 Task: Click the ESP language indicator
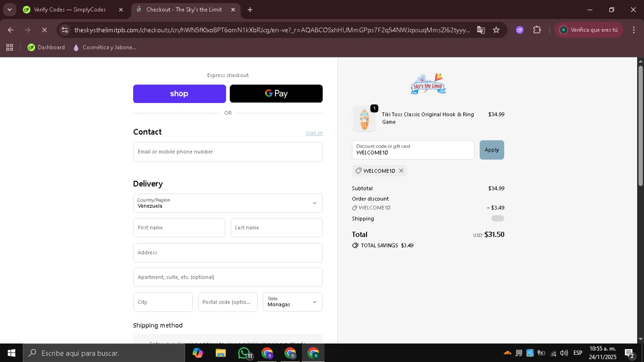click(x=578, y=353)
